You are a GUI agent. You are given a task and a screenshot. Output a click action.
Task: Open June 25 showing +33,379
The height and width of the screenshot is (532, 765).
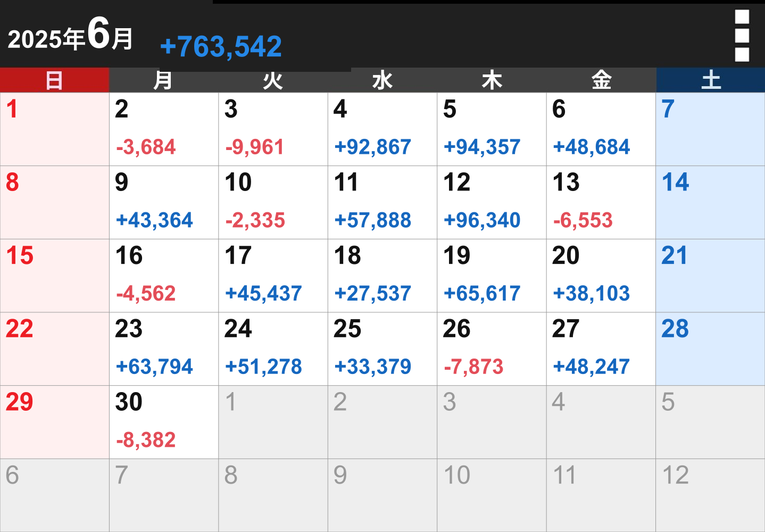(382, 349)
